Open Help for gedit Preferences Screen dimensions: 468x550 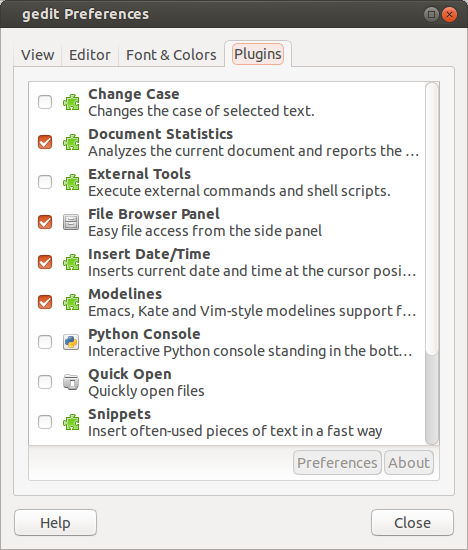[55, 523]
